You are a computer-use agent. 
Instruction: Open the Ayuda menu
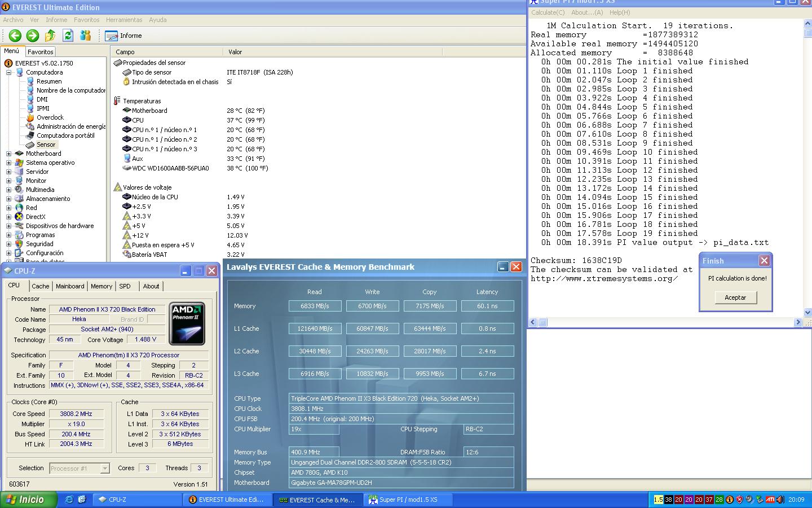click(x=157, y=20)
